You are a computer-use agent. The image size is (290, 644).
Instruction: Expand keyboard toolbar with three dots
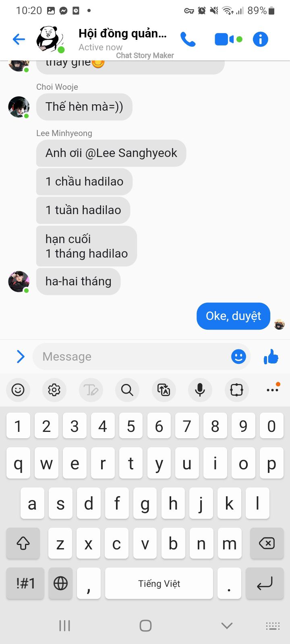[x=273, y=389]
